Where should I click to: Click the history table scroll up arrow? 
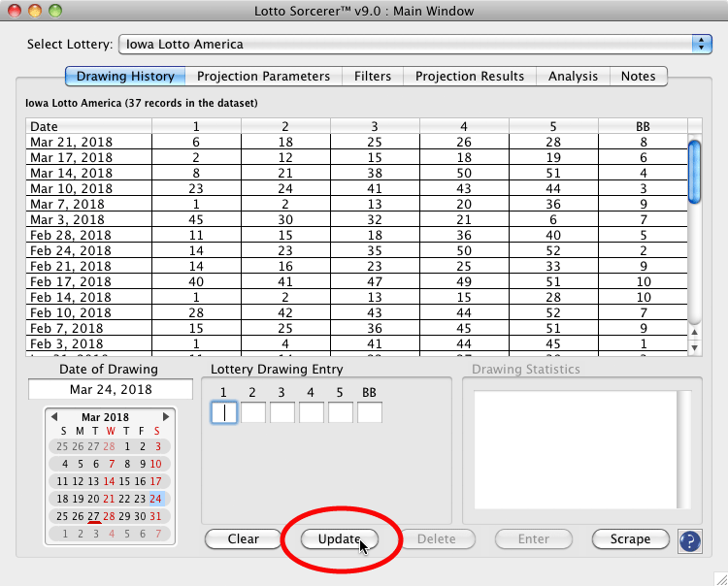tap(695, 332)
